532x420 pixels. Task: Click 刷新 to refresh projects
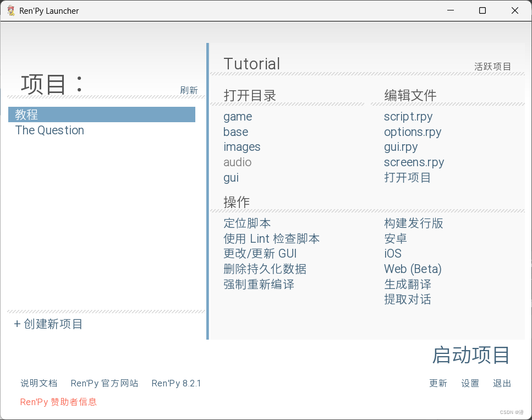pos(189,90)
